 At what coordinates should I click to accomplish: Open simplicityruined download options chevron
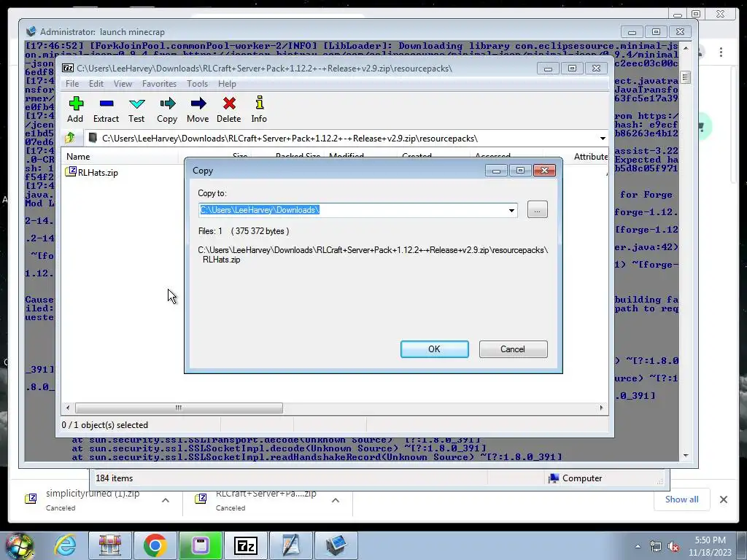tap(166, 500)
